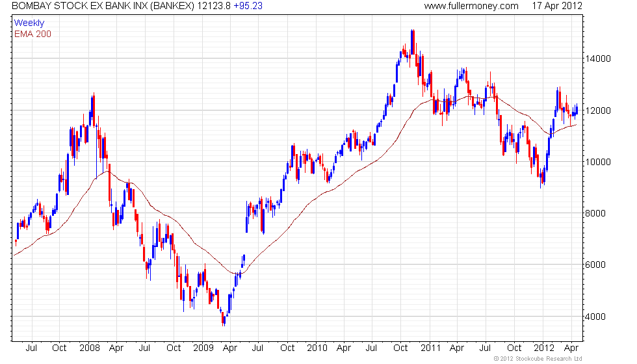
Task: Click the 'Weekly' legend label
Action: point(29,23)
